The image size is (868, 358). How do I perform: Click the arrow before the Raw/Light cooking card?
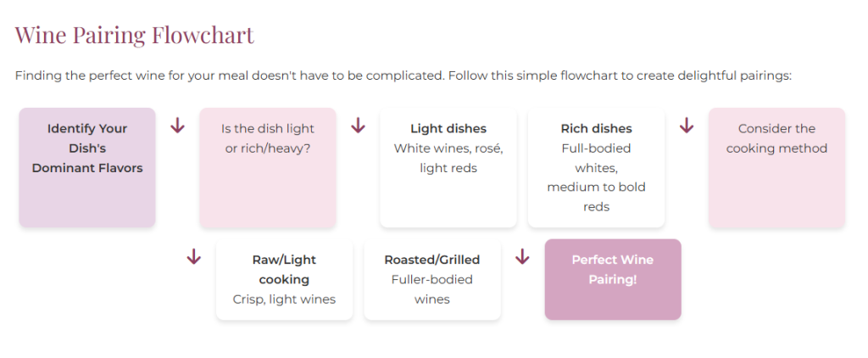[193, 257]
